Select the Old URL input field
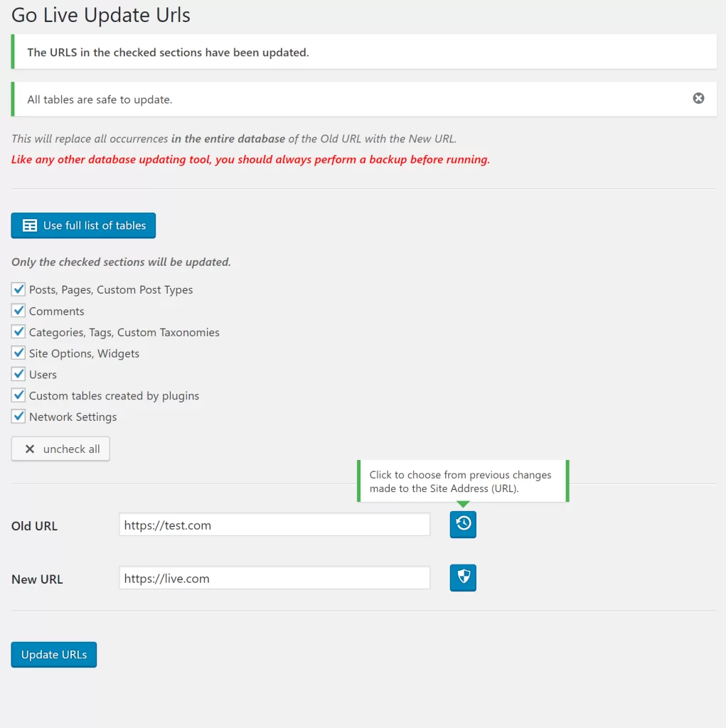Screen dimensions: 726x728 click(x=274, y=525)
